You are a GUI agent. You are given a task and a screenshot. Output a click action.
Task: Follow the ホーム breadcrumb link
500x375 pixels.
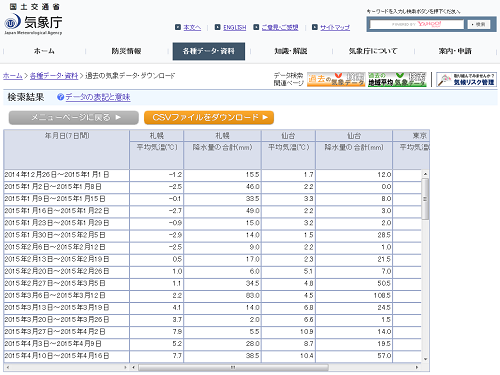13,76
